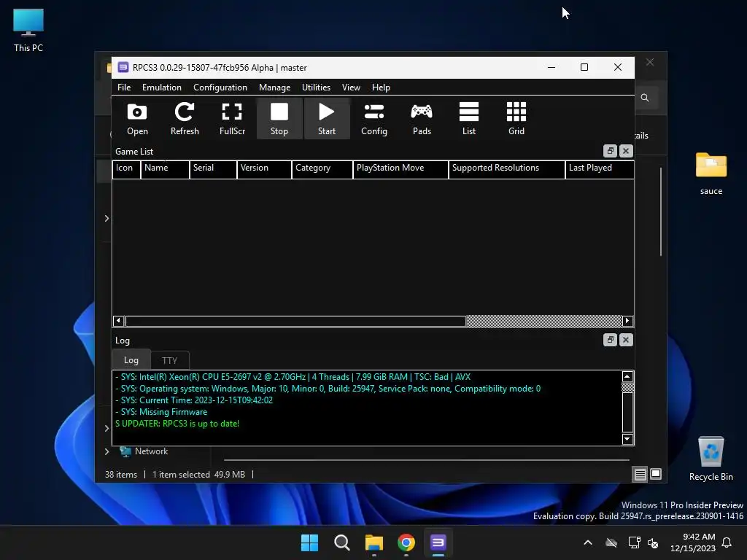747x560 pixels.
Task: Close the Game List panel
Action: pyautogui.click(x=626, y=151)
